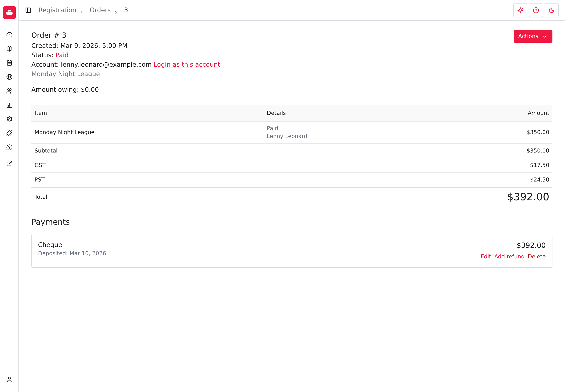Add refund to the Cheque payment
This screenshot has width=565, height=392.
click(509, 256)
